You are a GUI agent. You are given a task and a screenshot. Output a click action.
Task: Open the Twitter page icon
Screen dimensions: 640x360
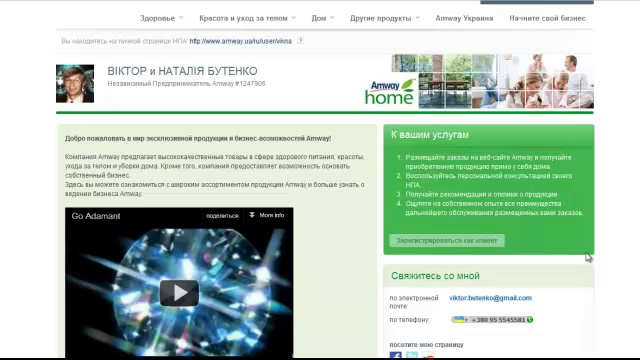click(x=412, y=355)
